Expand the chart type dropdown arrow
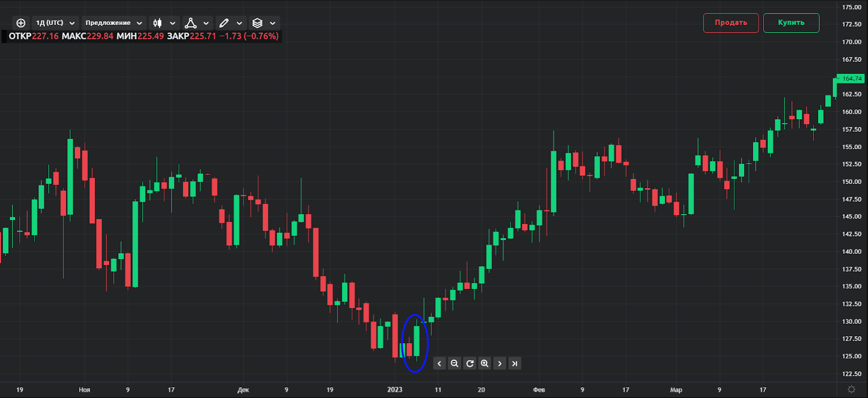 [x=173, y=23]
